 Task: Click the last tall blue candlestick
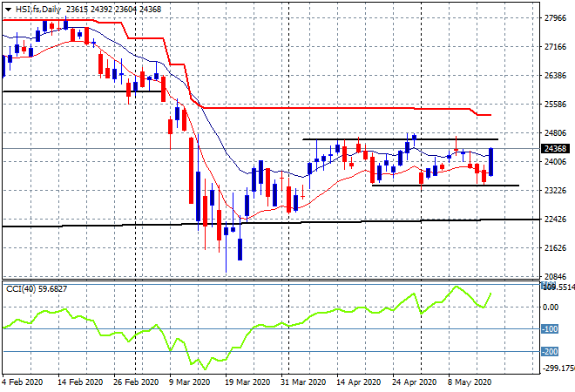[x=490, y=162]
